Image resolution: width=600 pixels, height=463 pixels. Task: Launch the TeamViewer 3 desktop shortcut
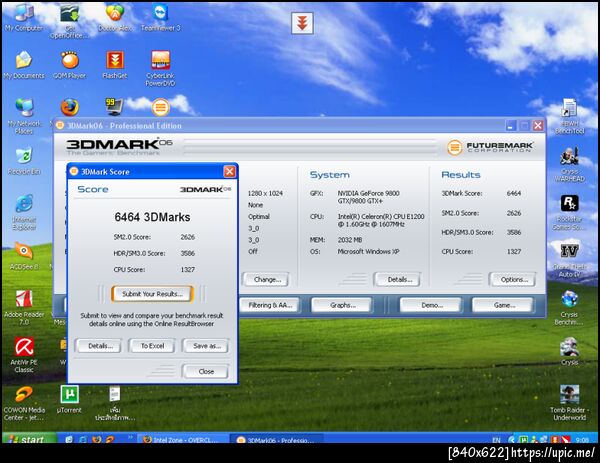[160, 18]
